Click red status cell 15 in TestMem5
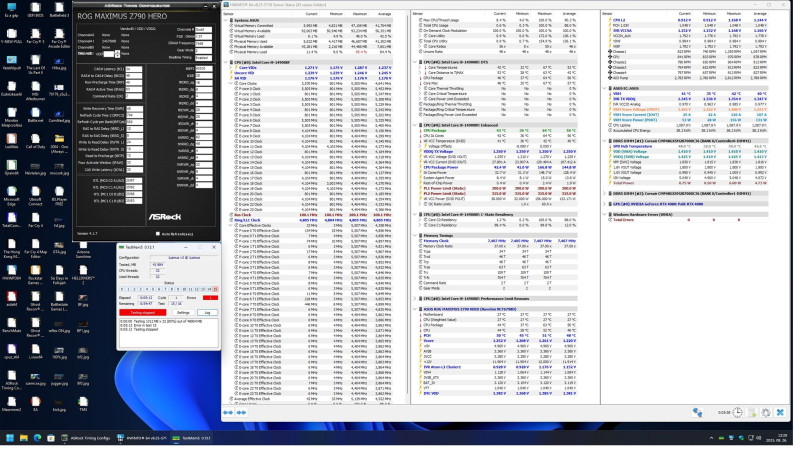Viewport: 800px width, 457px height. (x=215, y=289)
